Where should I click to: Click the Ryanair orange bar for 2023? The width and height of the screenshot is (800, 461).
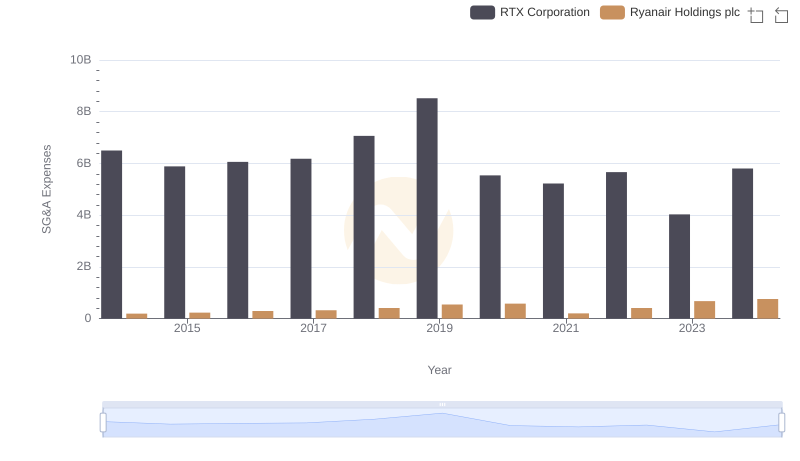click(x=705, y=310)
